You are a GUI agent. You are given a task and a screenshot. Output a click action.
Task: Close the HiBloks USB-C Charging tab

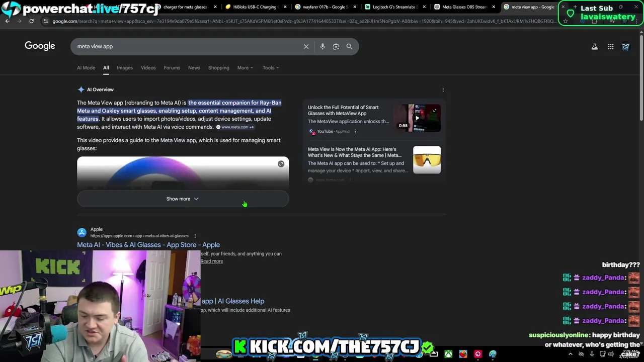pyautogui.click(x=285, y=7)
